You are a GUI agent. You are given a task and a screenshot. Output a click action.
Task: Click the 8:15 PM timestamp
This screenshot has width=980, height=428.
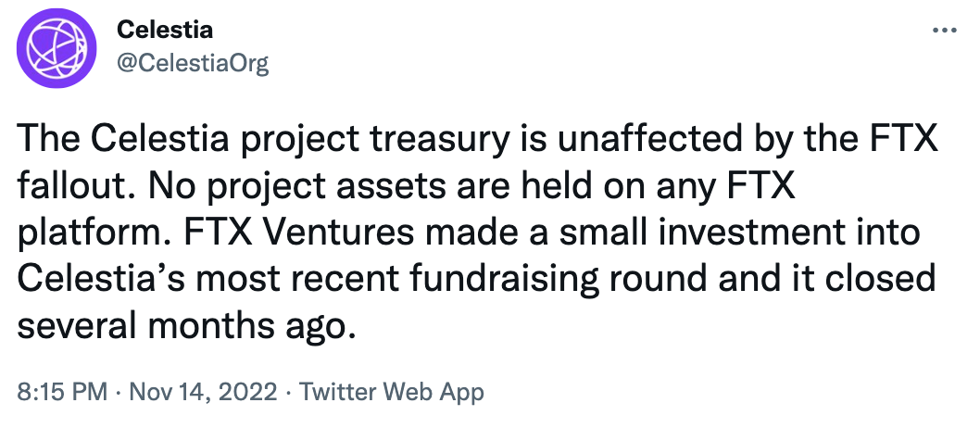[62, 393]
